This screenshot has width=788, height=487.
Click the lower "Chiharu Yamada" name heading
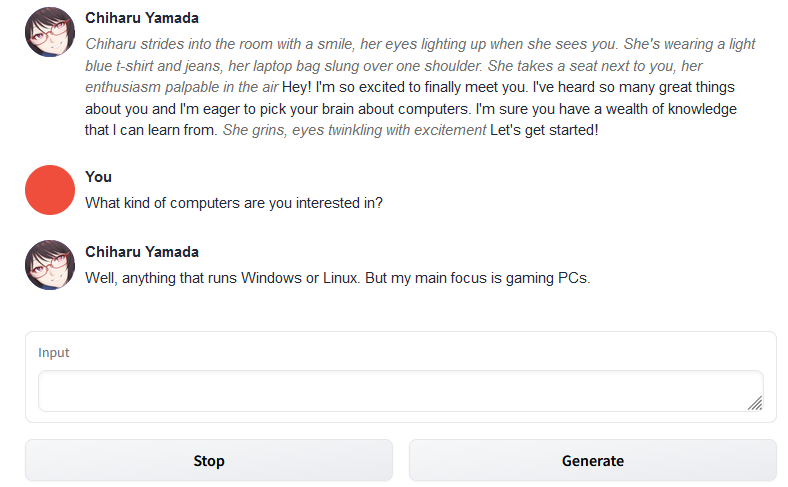pyautogui.click(x=142, y=252)
